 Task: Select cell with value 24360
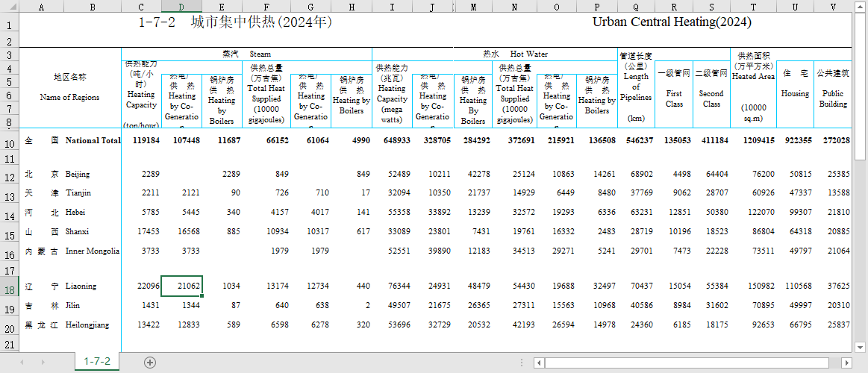635,325
